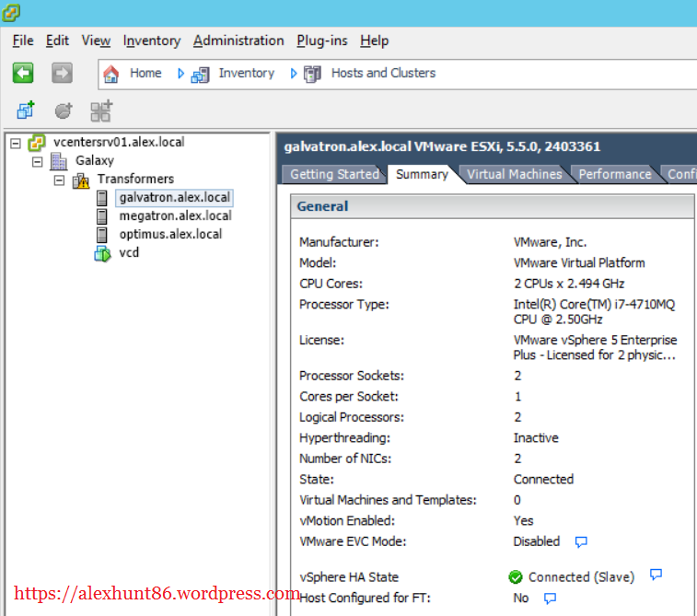Image resolution: width=697 pixels, height=616 pixels.
Task: Click the grey forward navigation arrow
Action: click(62, 73)
